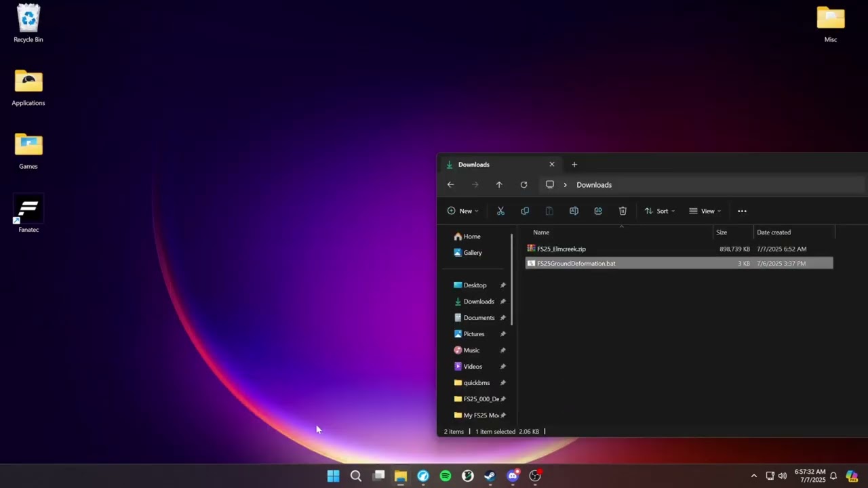Select the Misc folder on desktop
868x488 pixels.
click(831, 24)
